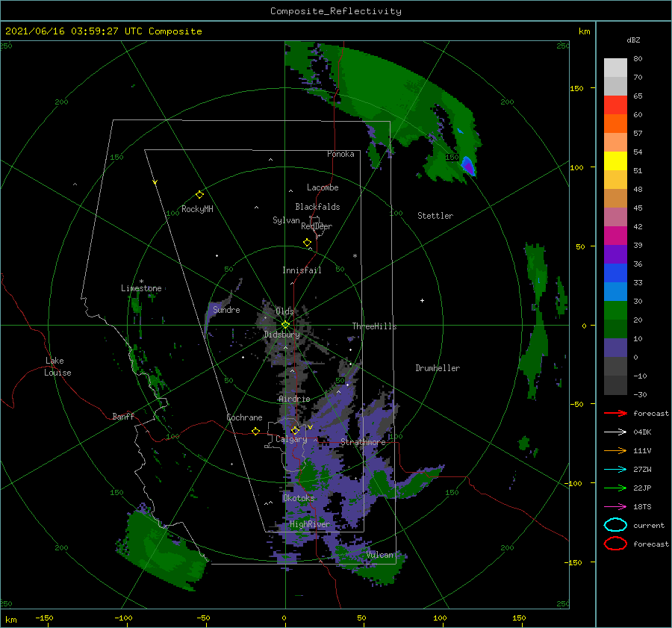Select the bright yellow swatch in dBZ scale
This screenshot has height=628, width=672.
[x=615, y=161]
